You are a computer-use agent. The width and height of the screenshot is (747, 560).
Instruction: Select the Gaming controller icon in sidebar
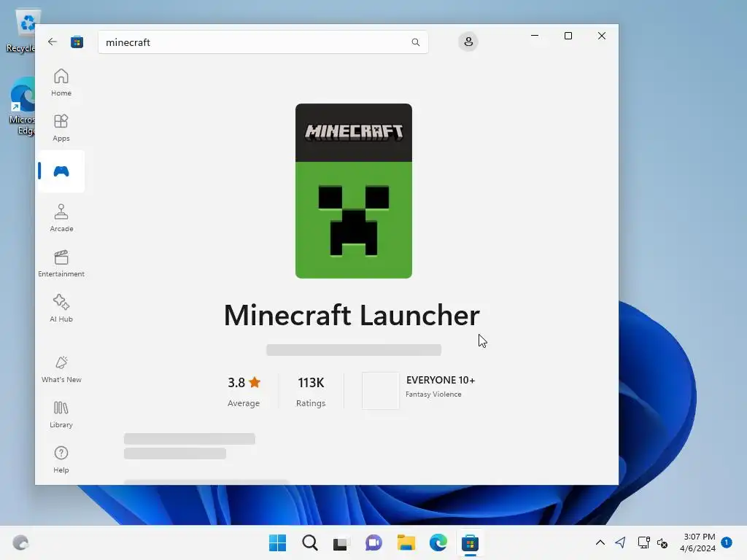pos(61,171)
